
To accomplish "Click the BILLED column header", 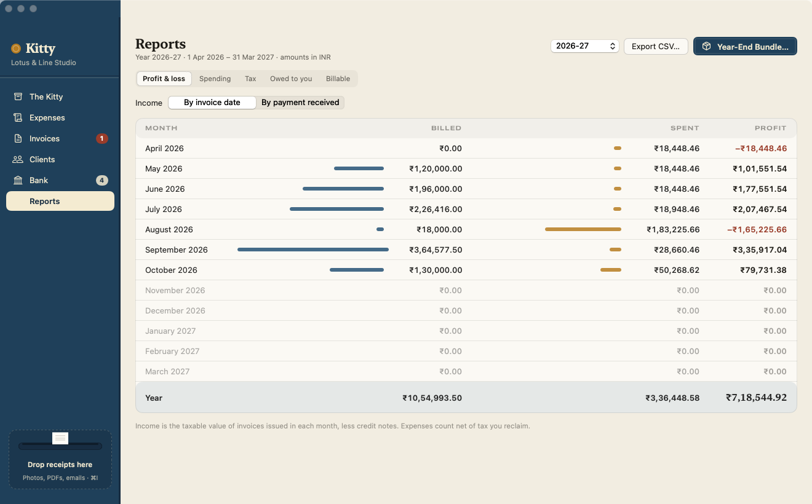I will click(x=446, y=128).
